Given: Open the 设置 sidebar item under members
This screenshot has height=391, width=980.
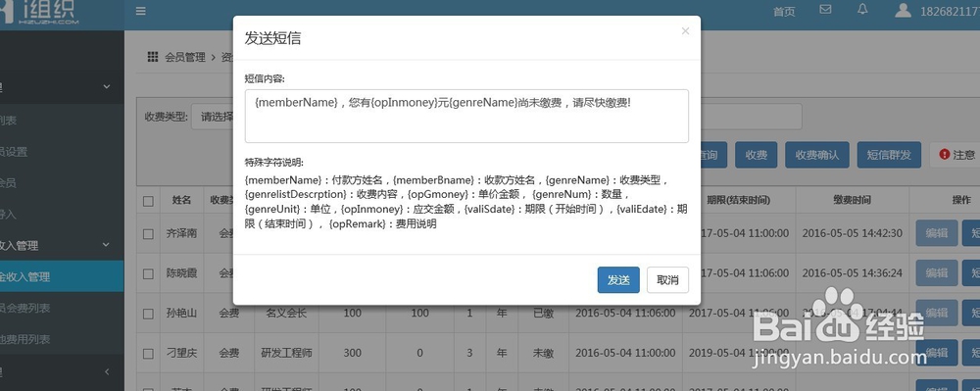Looking at the screenshot, I should [x=62, y=152].
